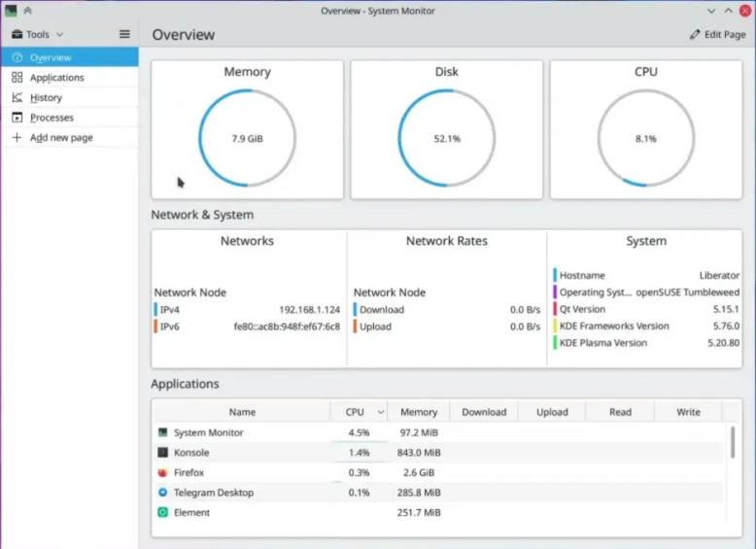Click the Telegram Desktop icon in list
Image resolution: width=756 pixels, height=549 pixels.
point(162,493)
